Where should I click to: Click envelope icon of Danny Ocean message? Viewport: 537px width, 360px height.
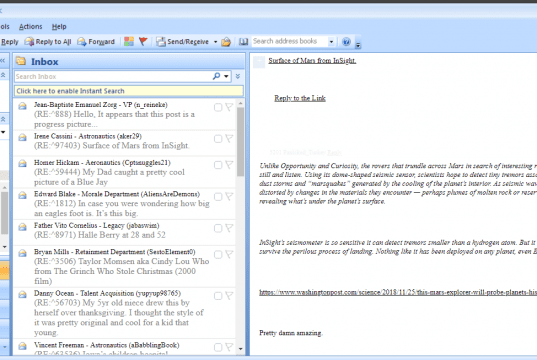click(x=23, y=294)
